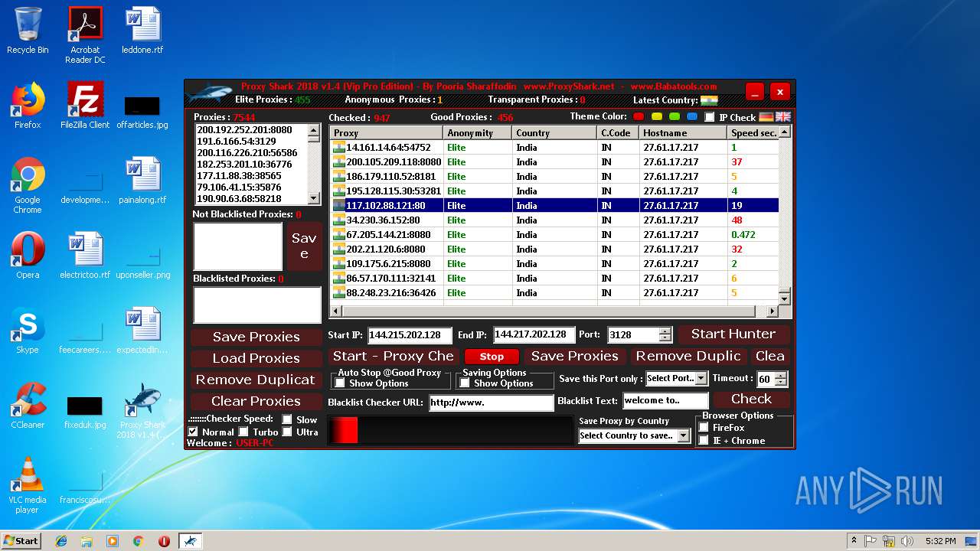This screenshot has width=980, height=551.
Task: Enable the IP Check checkbox
Action: click(x=710, y=117)
